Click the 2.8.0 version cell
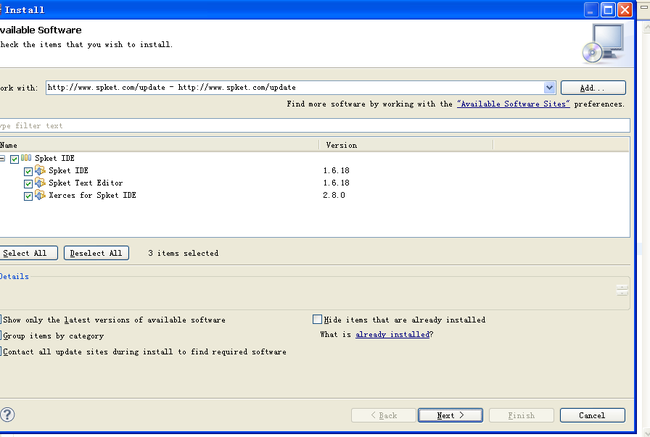This screenshot has width=650, height=437. [334, 195]
